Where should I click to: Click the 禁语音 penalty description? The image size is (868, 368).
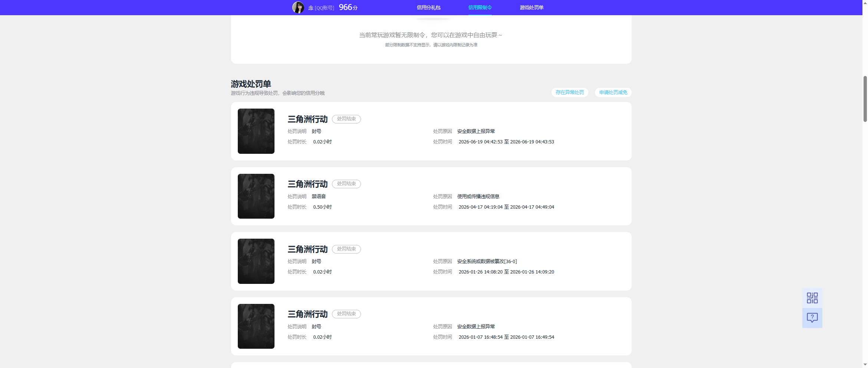coord(319,196)
